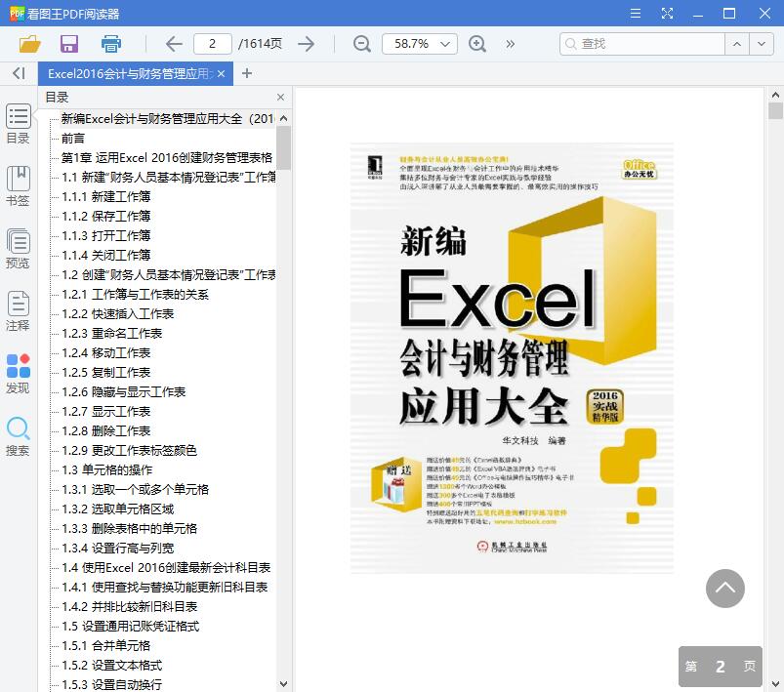Image resolution: width=784 pixels, height=692 pixels.
Task: Jump to 1.2.9 更改工作表标签颜色
Action: tap(130, 450)
